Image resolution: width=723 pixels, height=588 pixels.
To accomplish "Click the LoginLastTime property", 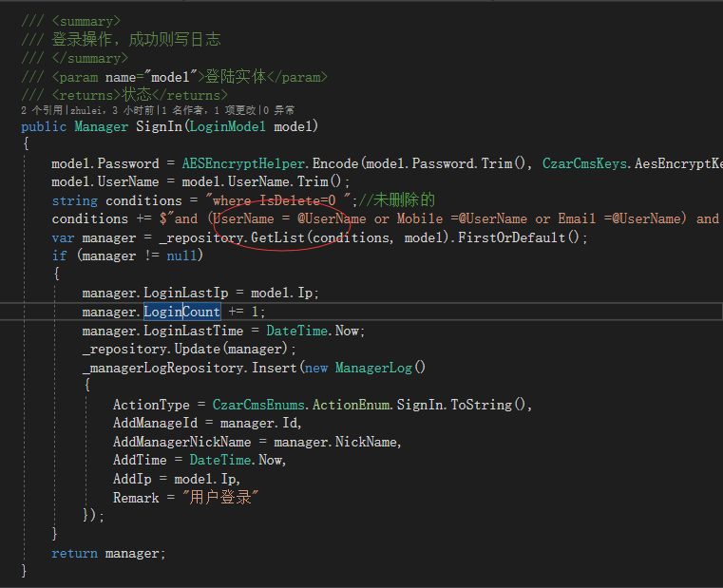I will coord(200,331).
